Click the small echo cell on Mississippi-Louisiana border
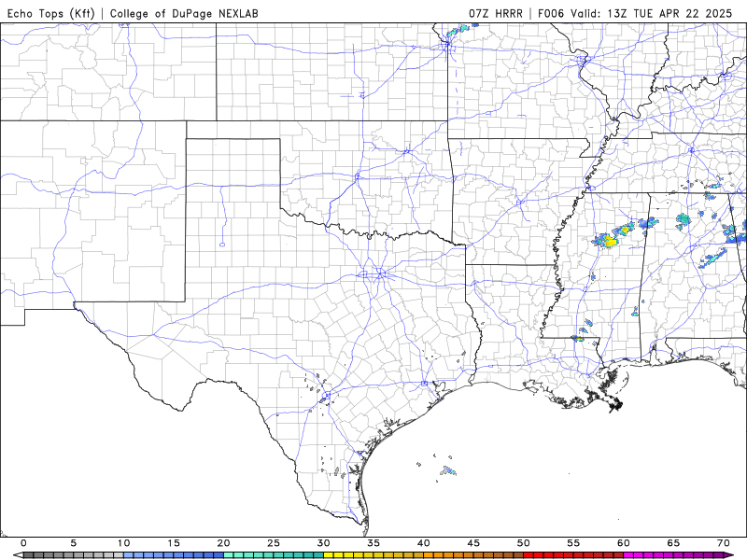This screenshot has width=747, height=560. pos(577,338)
